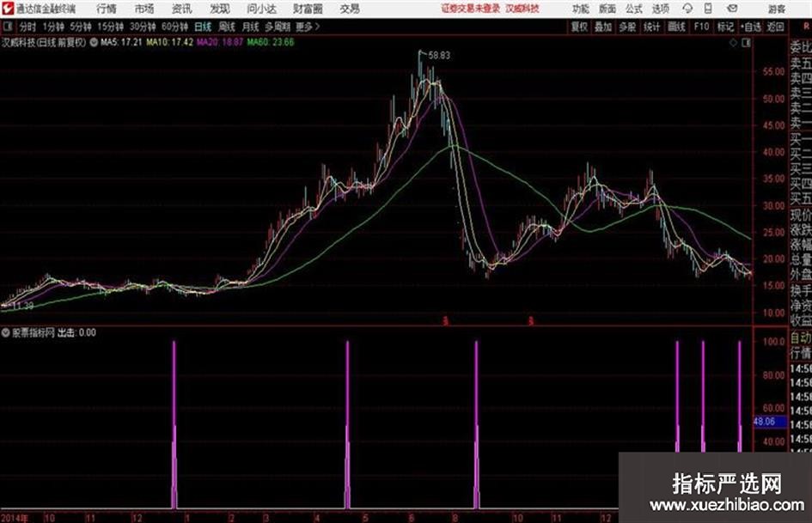Open the 版面 menu
Screen dimensions: 812x523
coord(607,9)
